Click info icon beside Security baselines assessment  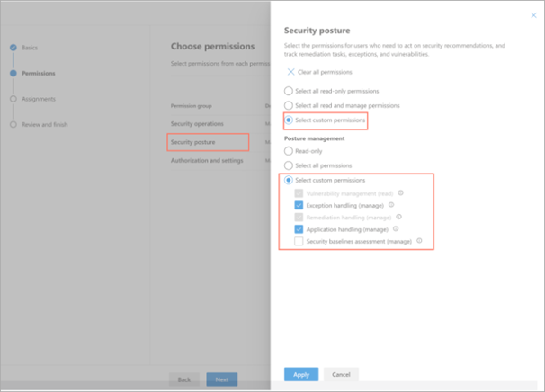tap(418, 242)
